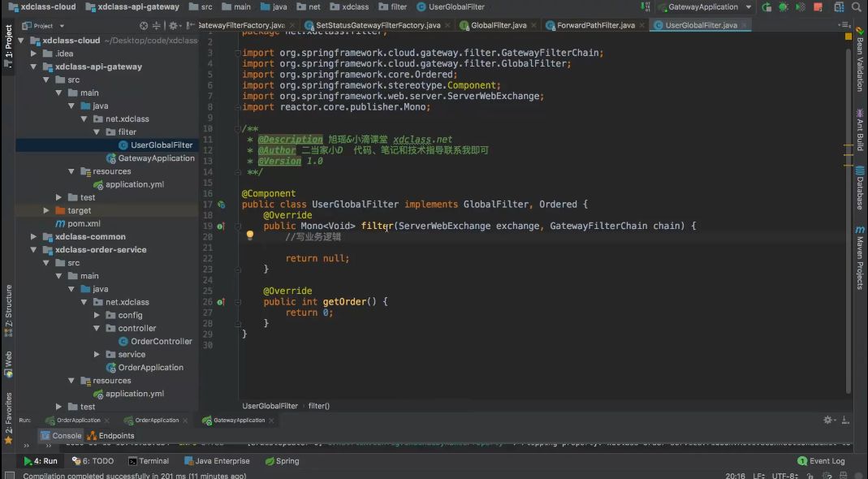The height and width of the screenshot is (479, 868).
Task: Click the project panel settings gear icon
Action: (173, 25)
